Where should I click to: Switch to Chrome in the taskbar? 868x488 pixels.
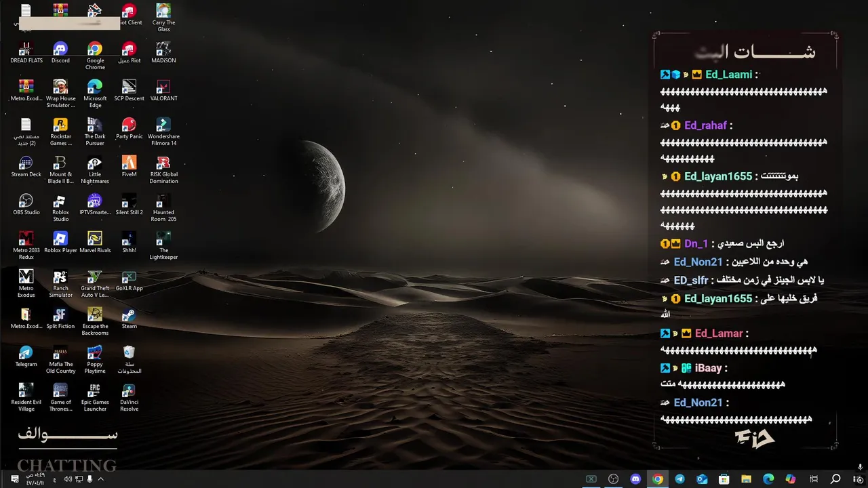658,479
